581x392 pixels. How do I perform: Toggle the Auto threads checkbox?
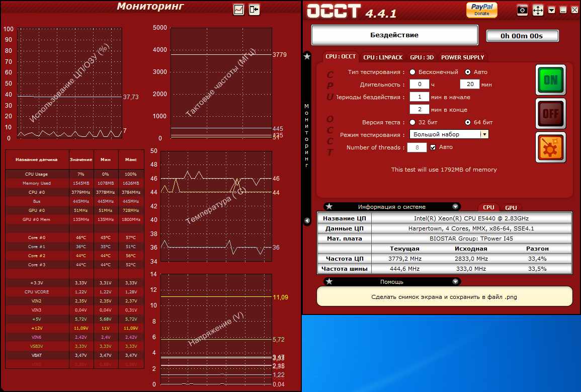(433, 147)
